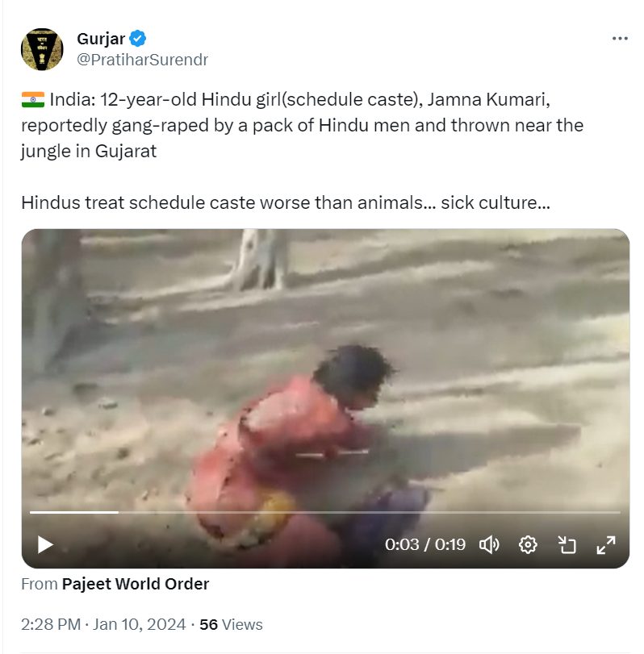Jump to the end of video timeline
Viewport: 644px width, 654px height.
(619, 512)
